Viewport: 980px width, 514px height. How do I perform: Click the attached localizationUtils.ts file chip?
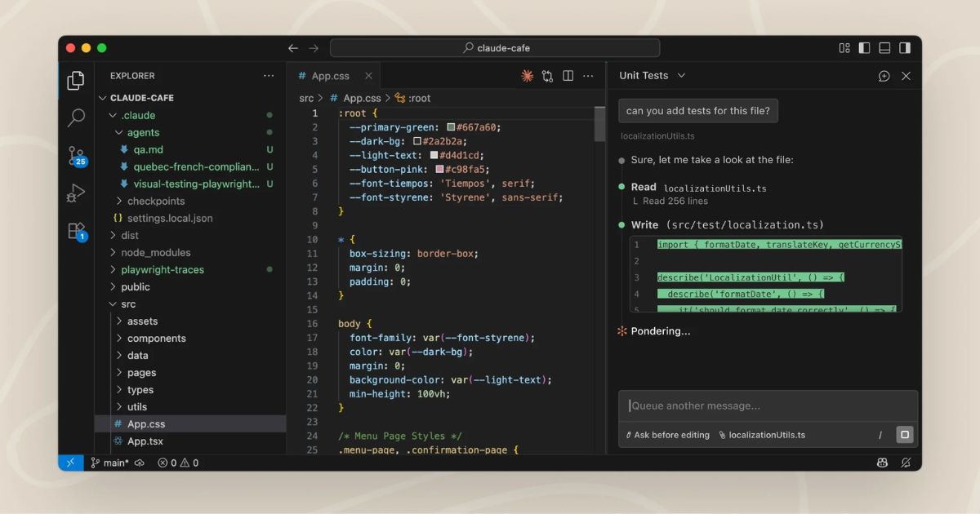coord(762,435)
